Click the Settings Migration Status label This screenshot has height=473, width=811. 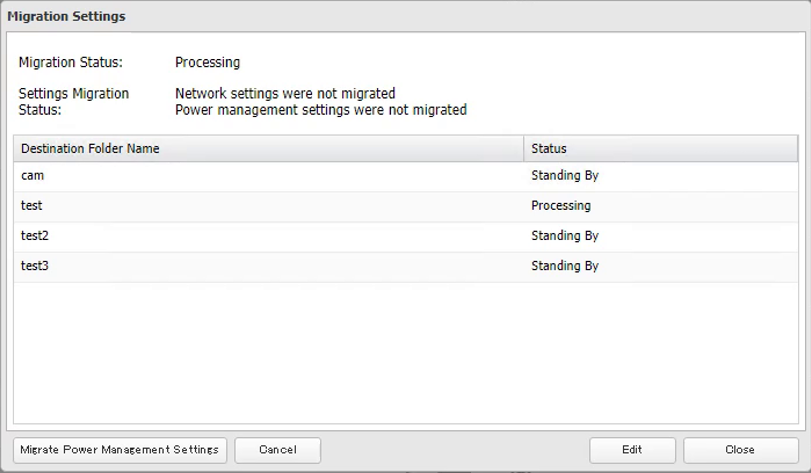[73, 102]
